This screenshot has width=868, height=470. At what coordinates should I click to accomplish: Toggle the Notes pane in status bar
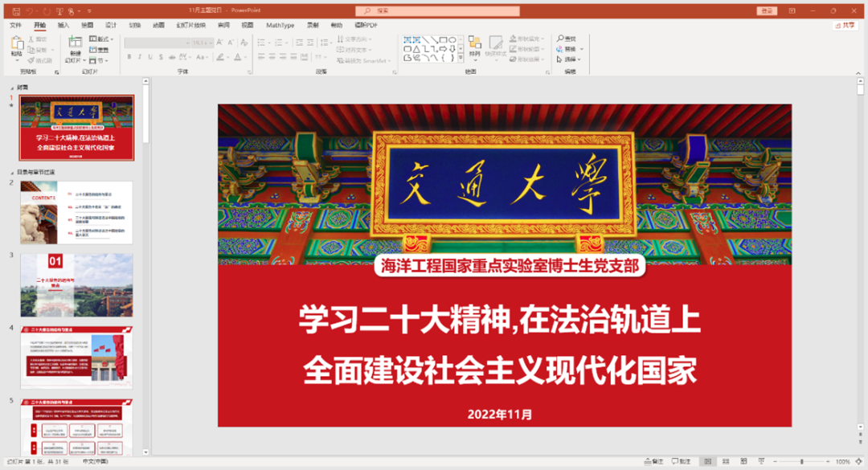(653, 462)
